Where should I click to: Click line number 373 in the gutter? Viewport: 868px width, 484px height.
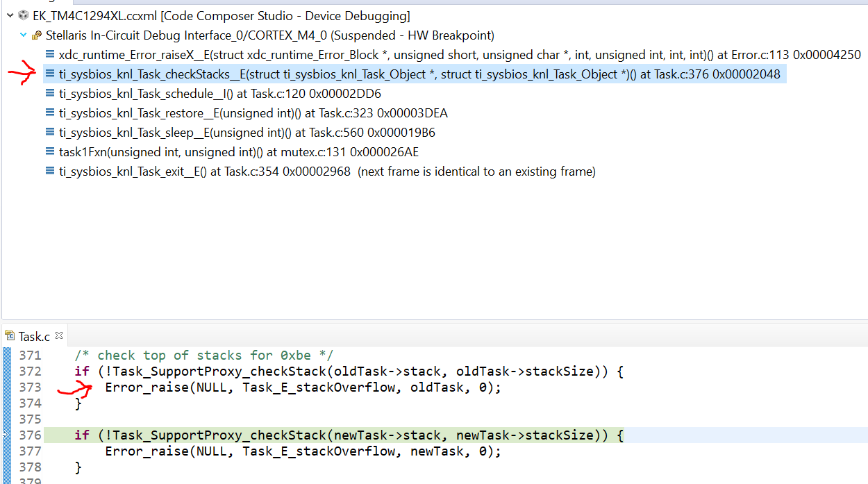click(x=31, y=387)
